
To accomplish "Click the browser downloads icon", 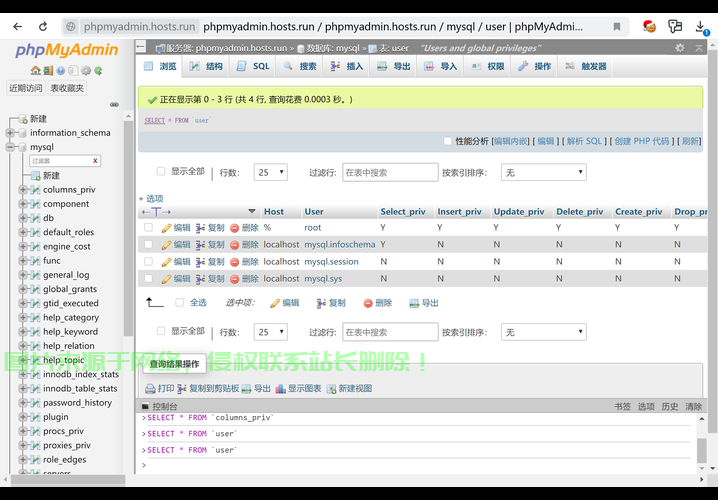I will [701, 27].
